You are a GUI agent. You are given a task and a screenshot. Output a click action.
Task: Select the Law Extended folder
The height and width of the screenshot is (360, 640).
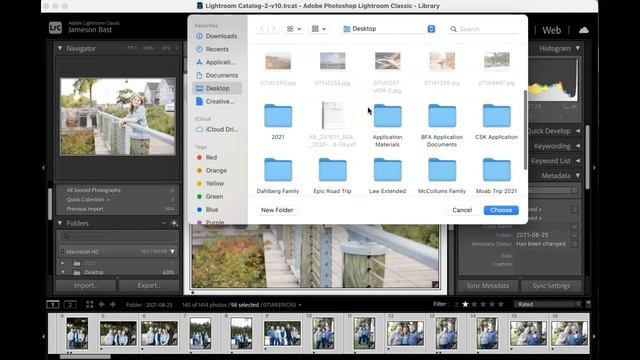(x=387, y=170)
